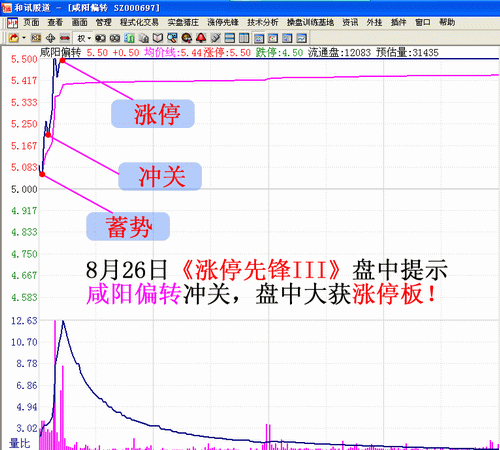
Task: Click the 4.917 price axis label
Action: pyautogui.click(x=24, y=211)
